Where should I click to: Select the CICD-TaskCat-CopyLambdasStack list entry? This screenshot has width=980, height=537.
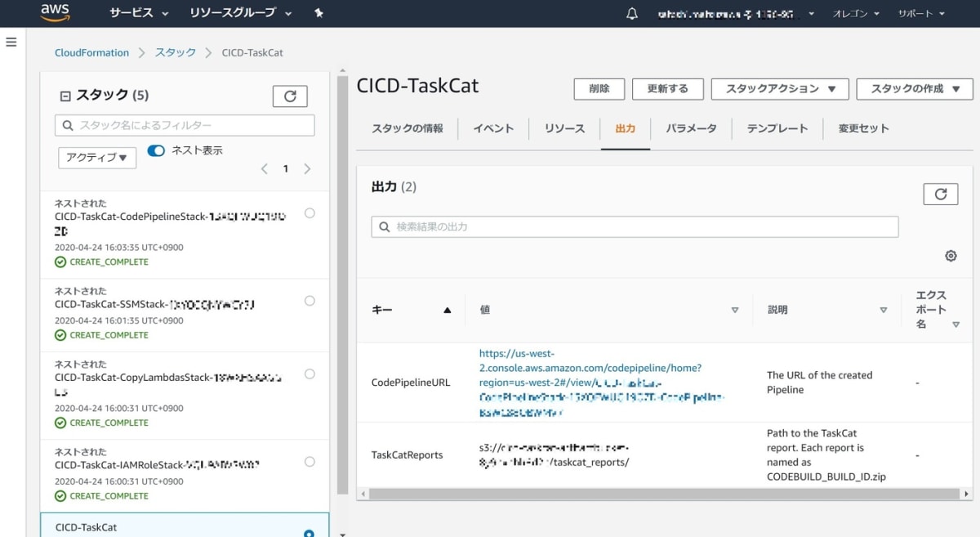click(185, 396)
